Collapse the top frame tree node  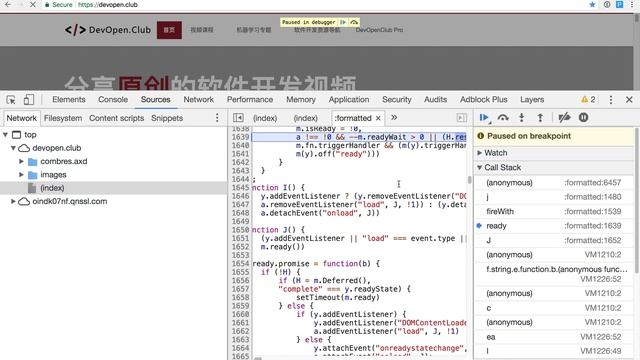5,134
